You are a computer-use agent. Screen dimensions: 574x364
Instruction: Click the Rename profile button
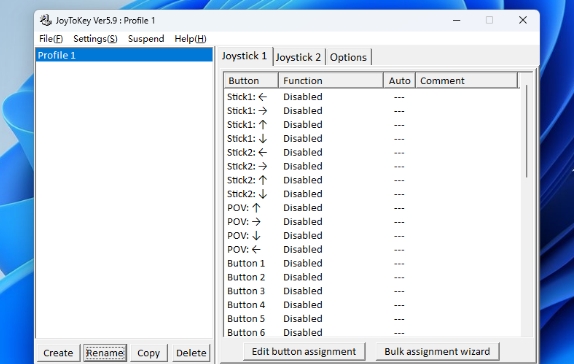tap(105, 353)
